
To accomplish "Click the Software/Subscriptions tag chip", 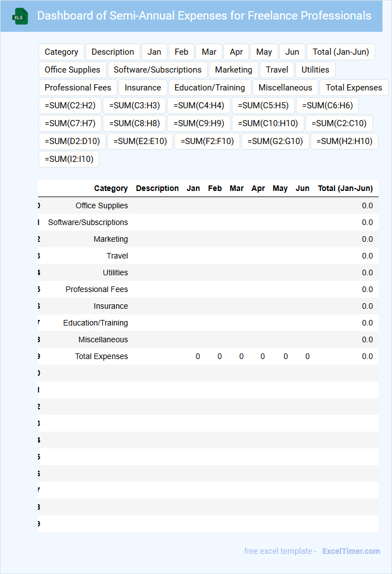I will coord(157,70).
